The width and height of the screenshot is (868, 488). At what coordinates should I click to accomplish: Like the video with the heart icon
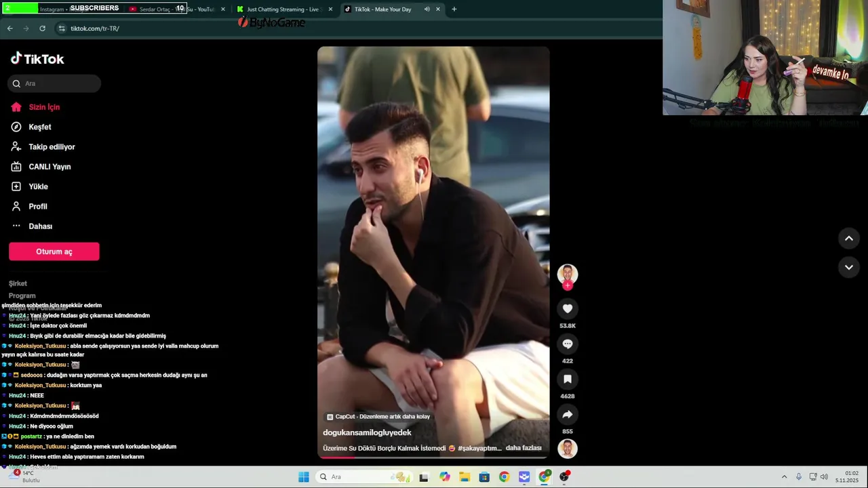(x=568, y=308)
